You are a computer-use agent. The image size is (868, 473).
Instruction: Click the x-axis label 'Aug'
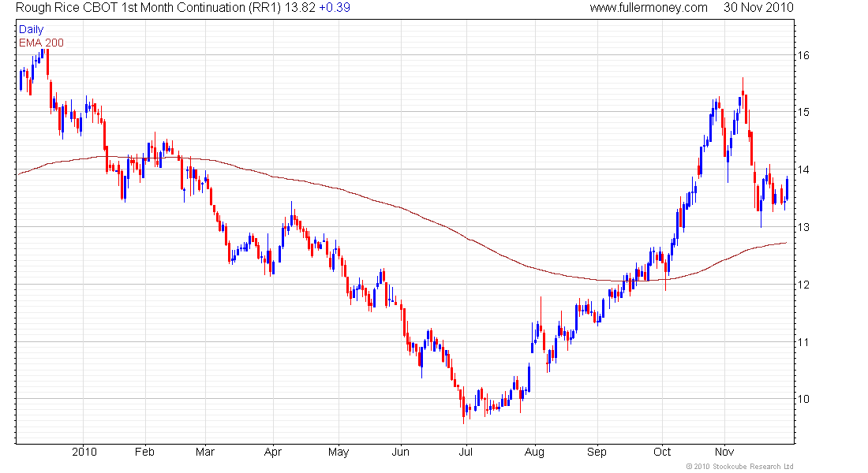click(534, 452)
